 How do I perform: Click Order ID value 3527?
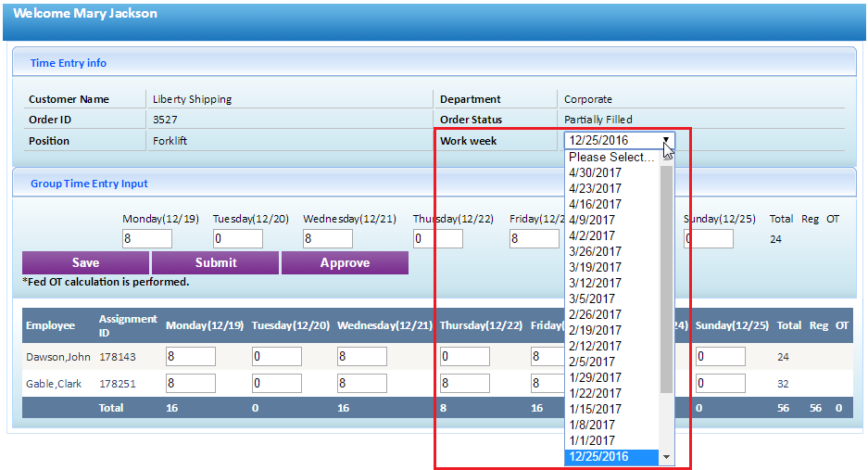pos(165,120)
